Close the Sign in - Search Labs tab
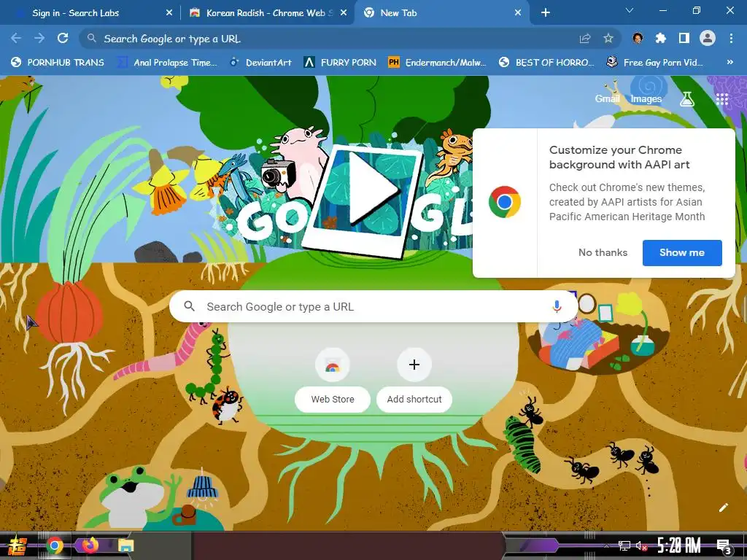Image resolution: width=747 pixels, height=560 pixels. [169, 13]
